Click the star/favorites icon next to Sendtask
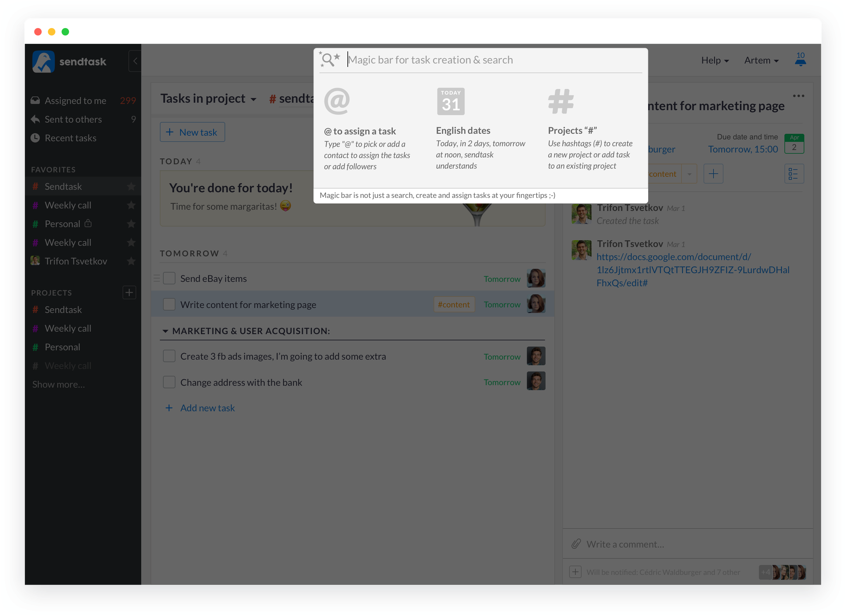This screenshot has height=616, width=846. click(x=131, y=186)
